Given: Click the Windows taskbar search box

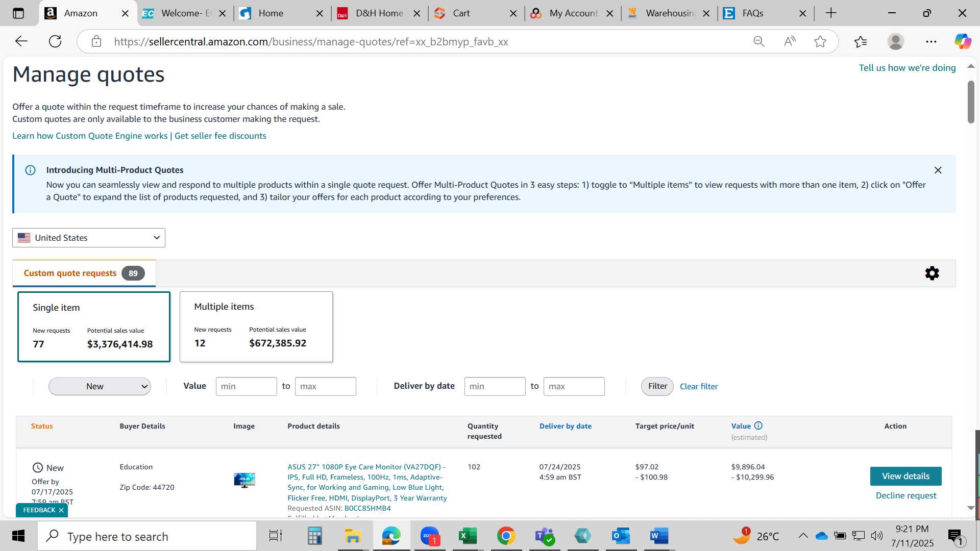Looking at the screenshot, I should pos(148,536).
